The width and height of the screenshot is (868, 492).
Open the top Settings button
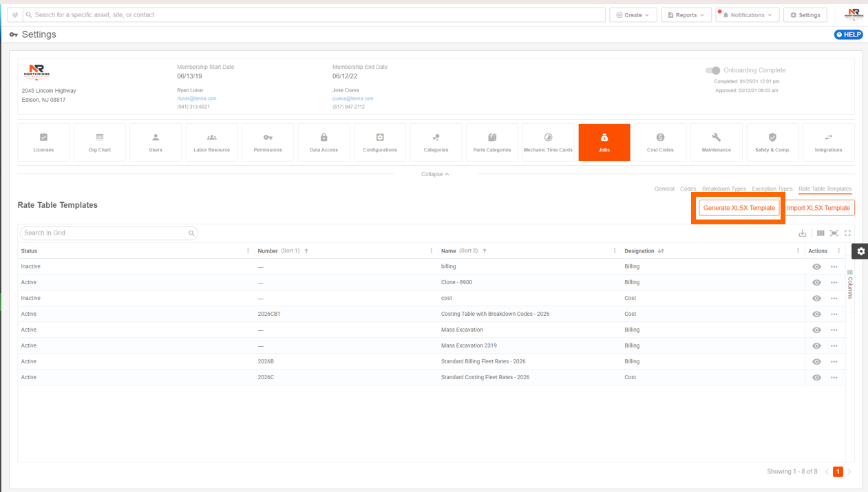click(805, 14)
